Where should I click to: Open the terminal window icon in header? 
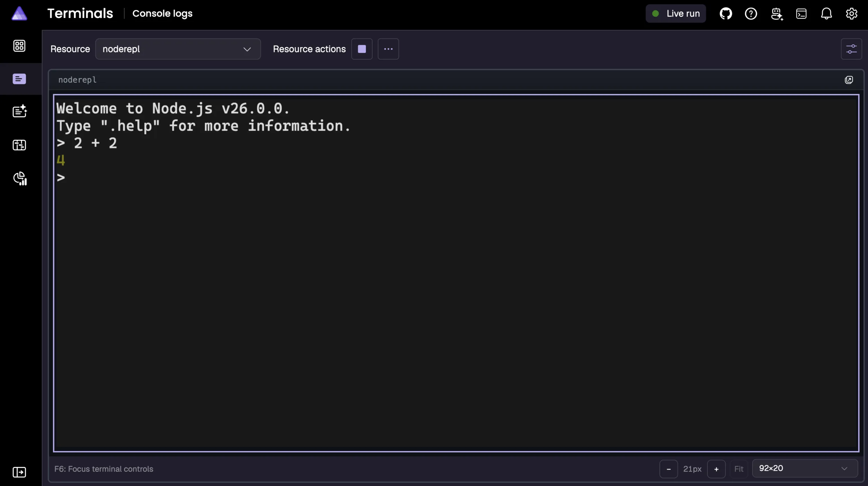[x=801, y=14]
